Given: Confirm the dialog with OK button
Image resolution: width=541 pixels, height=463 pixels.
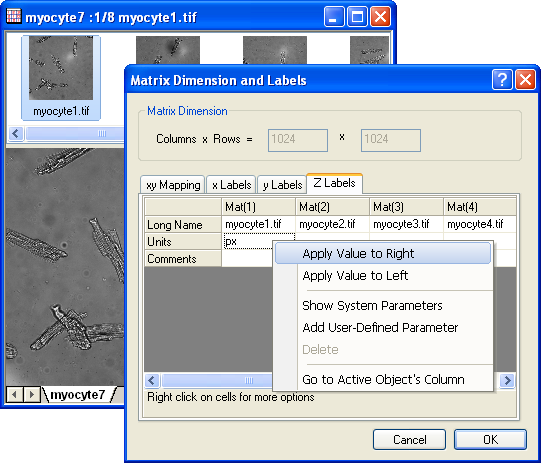Looking at the screenshot, I should point(490,440).
